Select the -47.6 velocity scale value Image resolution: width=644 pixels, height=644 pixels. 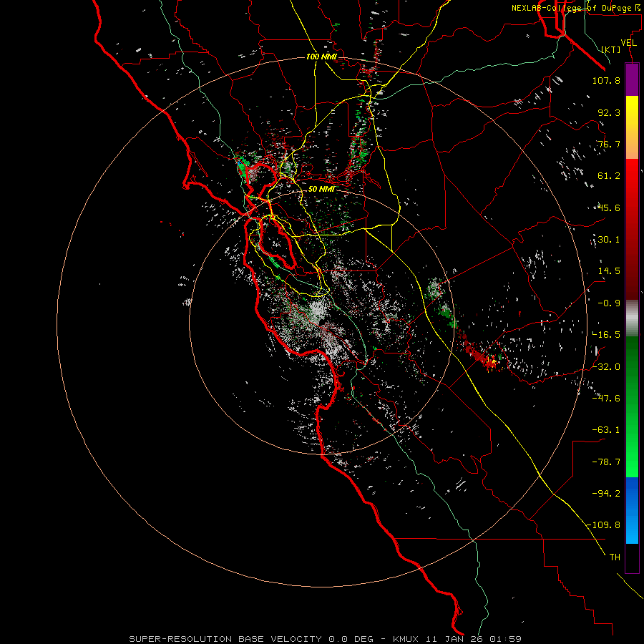point(606,399)
